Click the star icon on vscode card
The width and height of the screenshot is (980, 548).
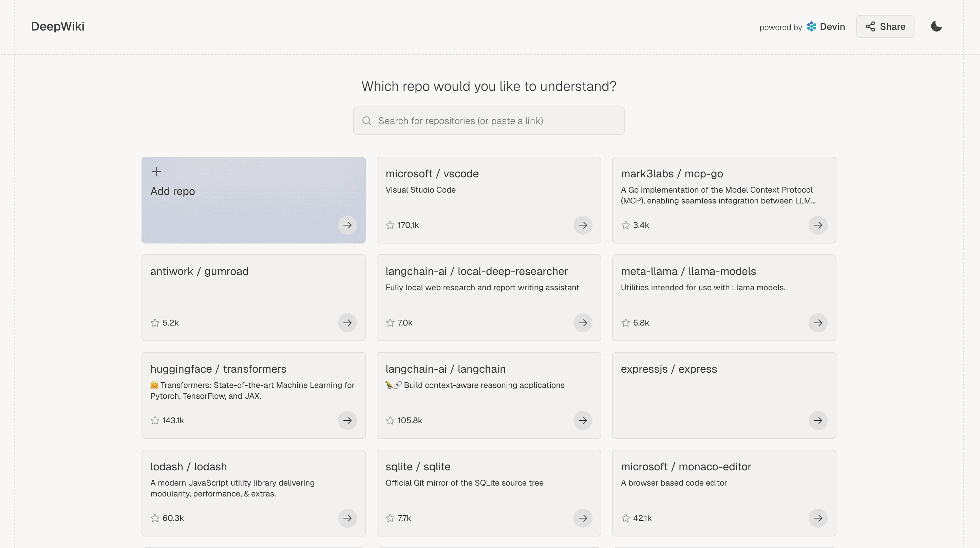pyautogui.click(x=390, y=225)
